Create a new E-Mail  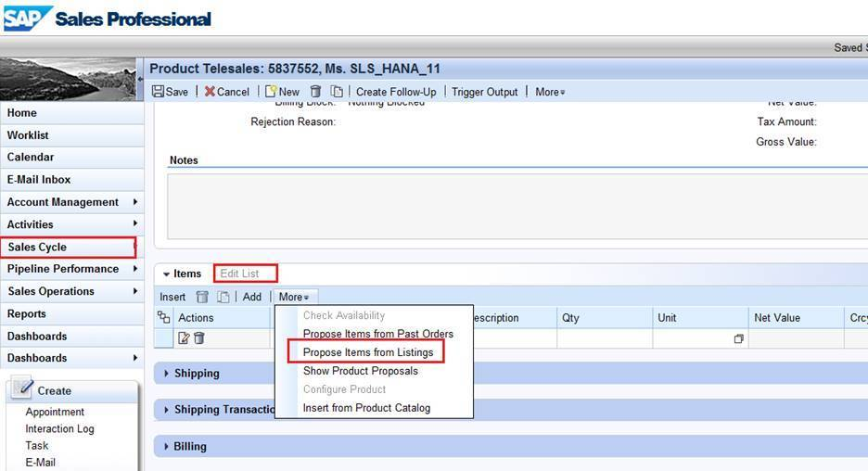(x=40, y=462)
